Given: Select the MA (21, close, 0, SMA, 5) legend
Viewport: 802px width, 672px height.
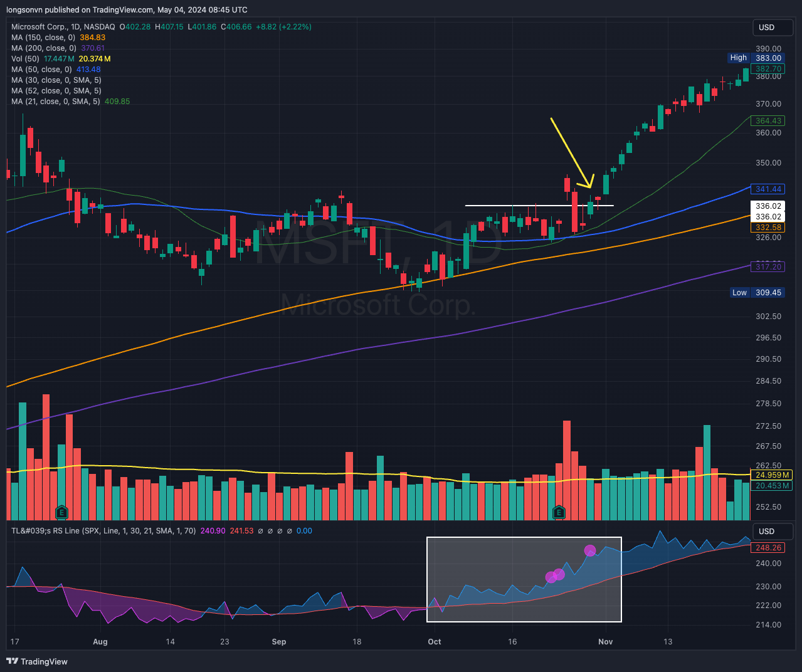Looking at the screenshot, I should pos(56,102).
